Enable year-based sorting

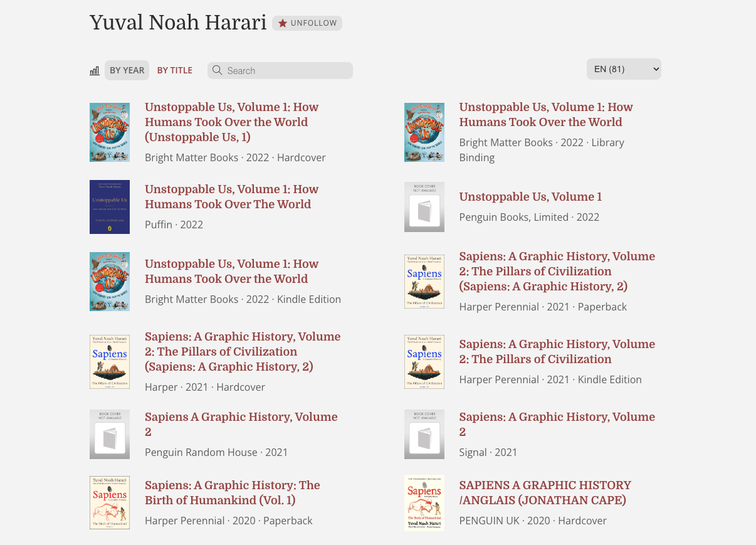coord(127,70)
